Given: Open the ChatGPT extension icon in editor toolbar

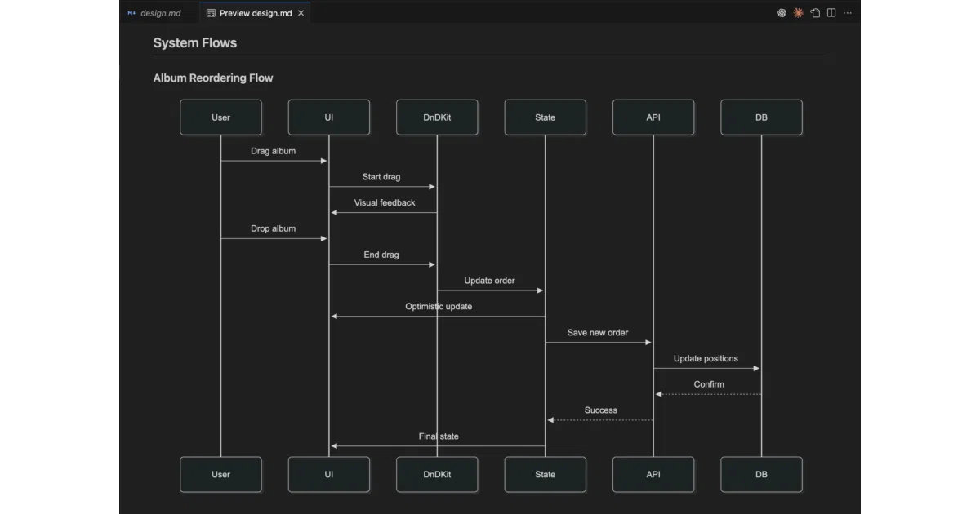Looking at the screenshot, I should pos(782,13).
